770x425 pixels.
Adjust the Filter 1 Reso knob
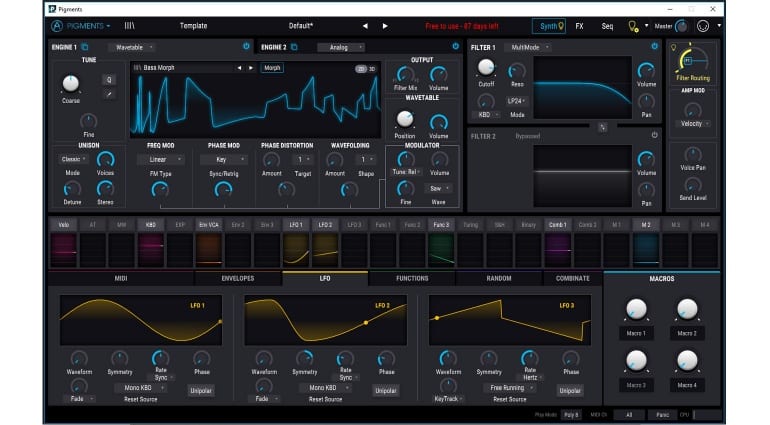[517, 72]
